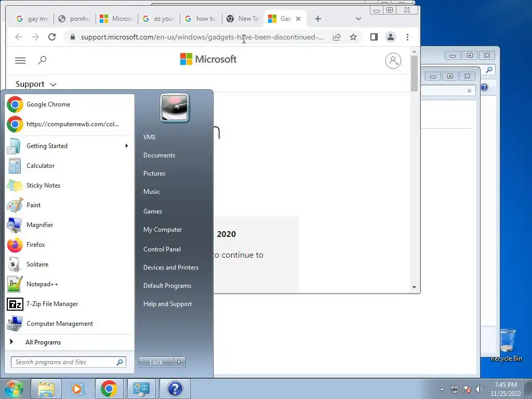Open Music from Start menu
This screenshot has width=532, height=399.
pos(175,192)
